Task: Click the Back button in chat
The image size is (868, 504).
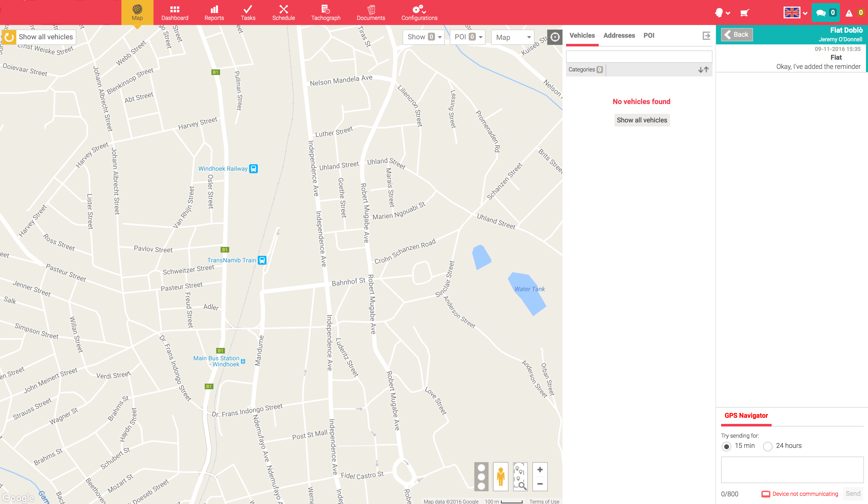Action: pos(737,34)
